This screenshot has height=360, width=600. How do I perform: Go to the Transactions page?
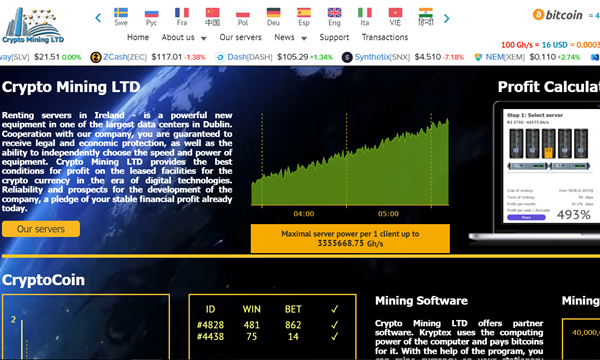pos(385,37)
